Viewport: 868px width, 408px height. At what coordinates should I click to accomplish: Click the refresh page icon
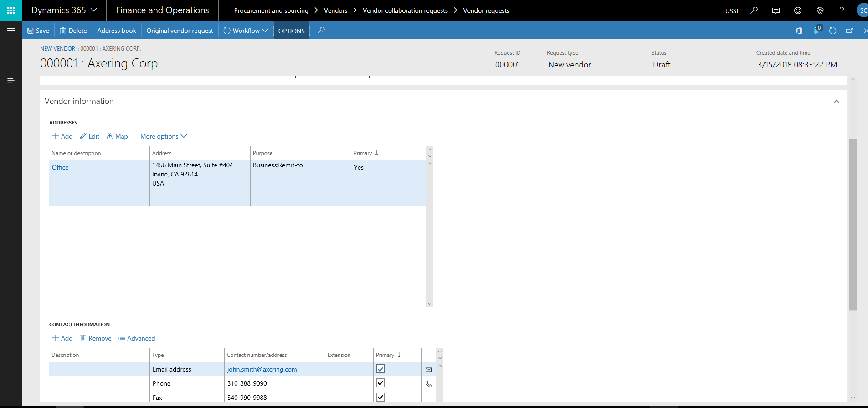[832, 31]
